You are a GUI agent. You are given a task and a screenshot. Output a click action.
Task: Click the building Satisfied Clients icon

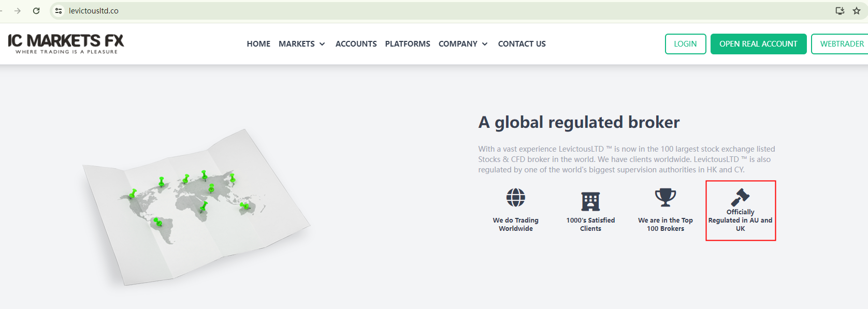pos(590,201)
